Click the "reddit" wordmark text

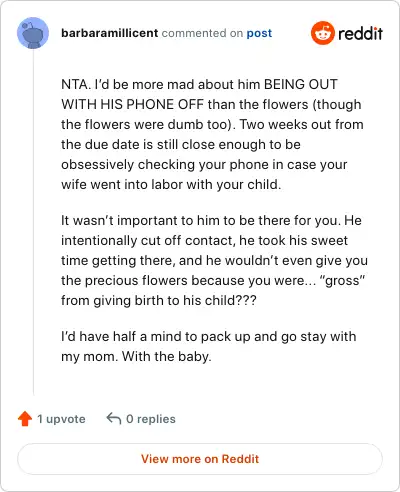[x=360, y=33]
